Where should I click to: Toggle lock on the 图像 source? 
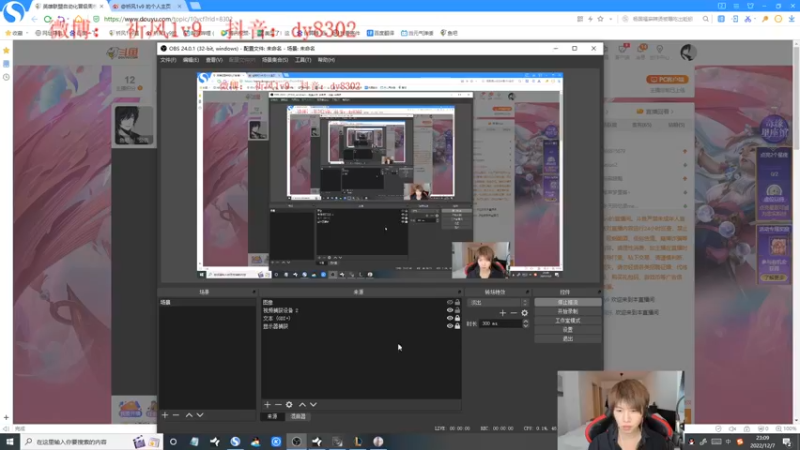(458, 303)
